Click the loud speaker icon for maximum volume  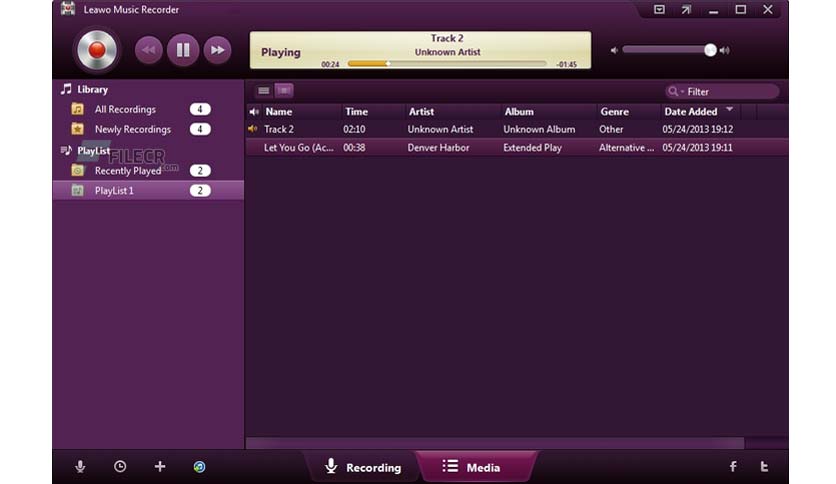724,50
